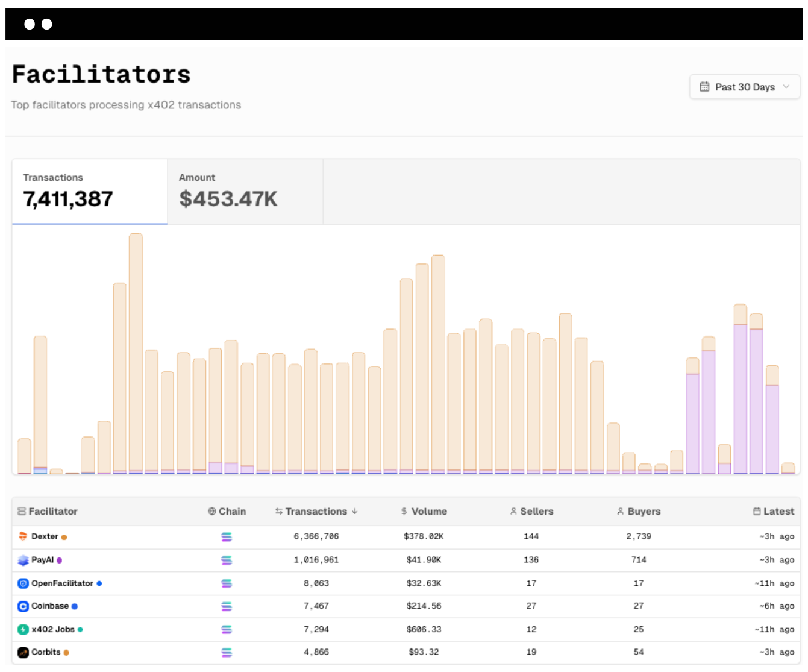
Task: Click the person icon in Sellers header
Action: coord(513,511)
